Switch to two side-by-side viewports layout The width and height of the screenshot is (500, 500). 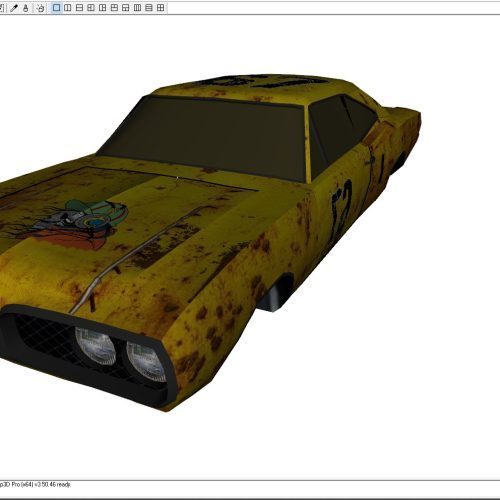tap(68, 8)
